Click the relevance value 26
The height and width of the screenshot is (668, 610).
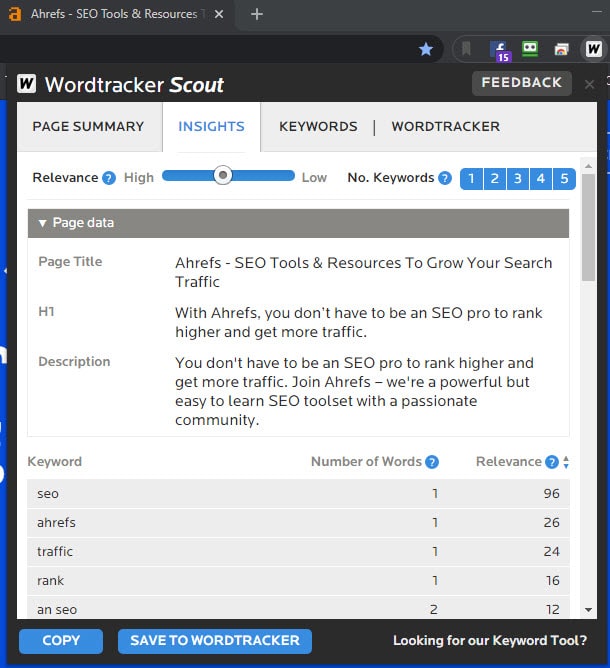552,523
